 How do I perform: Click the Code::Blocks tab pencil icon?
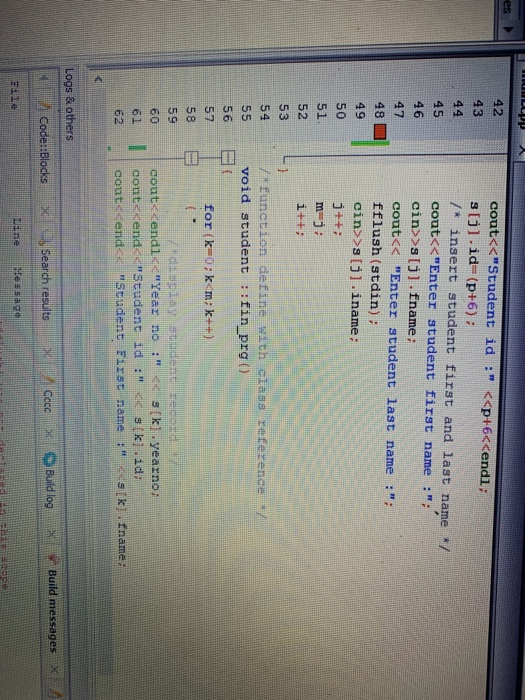44,105
